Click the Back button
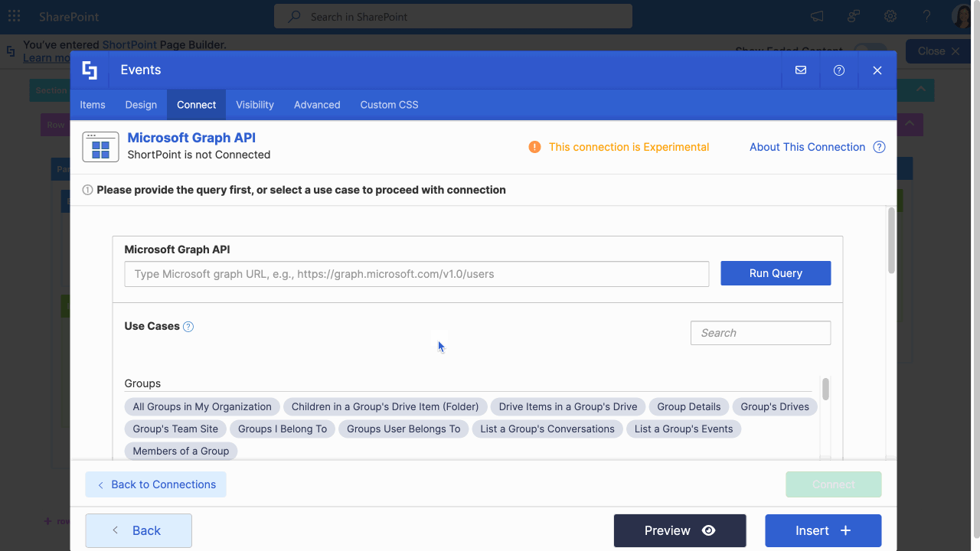 click(x=139, y=530)
